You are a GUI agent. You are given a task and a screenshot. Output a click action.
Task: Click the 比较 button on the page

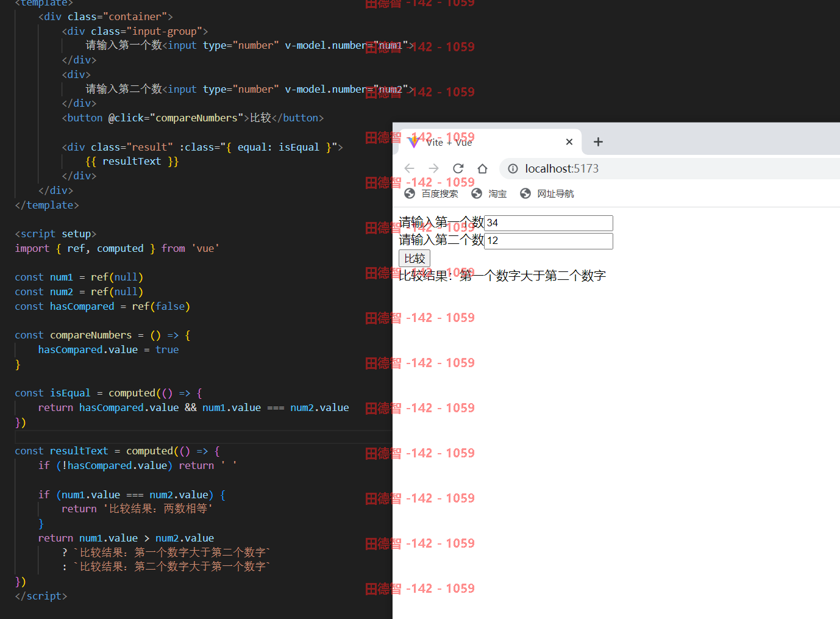[415, 259]
